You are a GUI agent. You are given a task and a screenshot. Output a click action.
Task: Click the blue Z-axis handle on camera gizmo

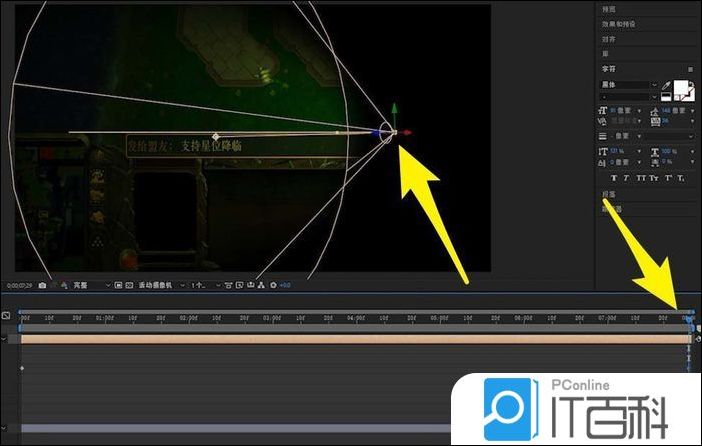click(376, 133)
